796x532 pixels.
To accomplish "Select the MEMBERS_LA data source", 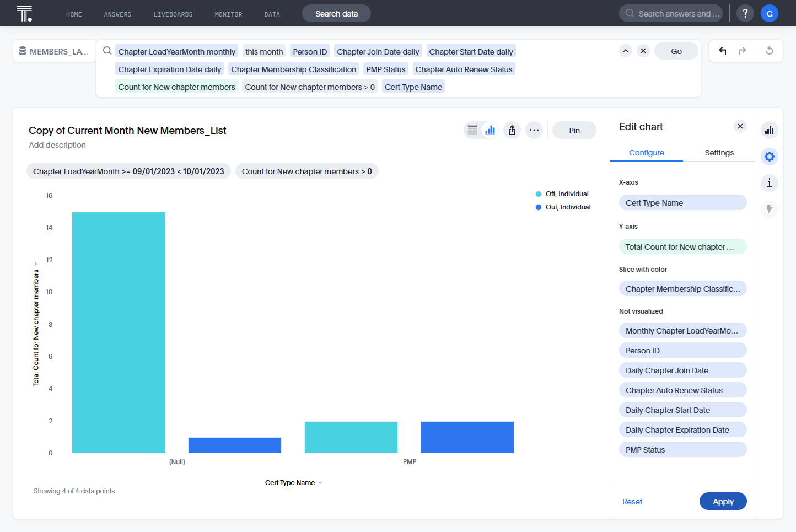I will (x=53, y=51).
